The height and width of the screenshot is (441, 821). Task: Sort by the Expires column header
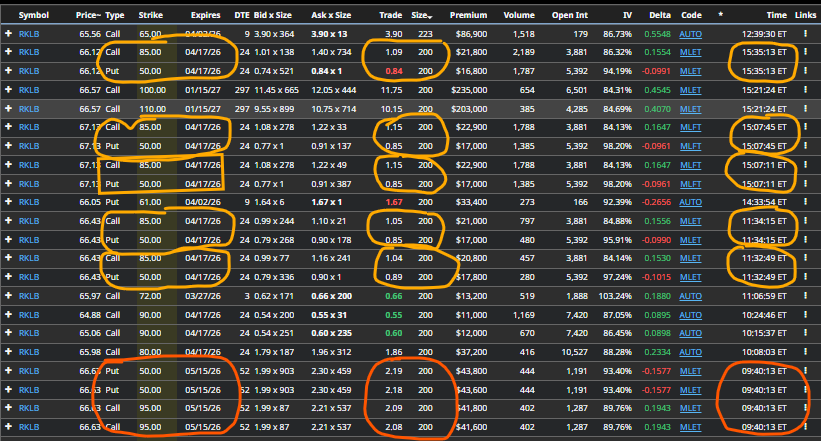206,15
